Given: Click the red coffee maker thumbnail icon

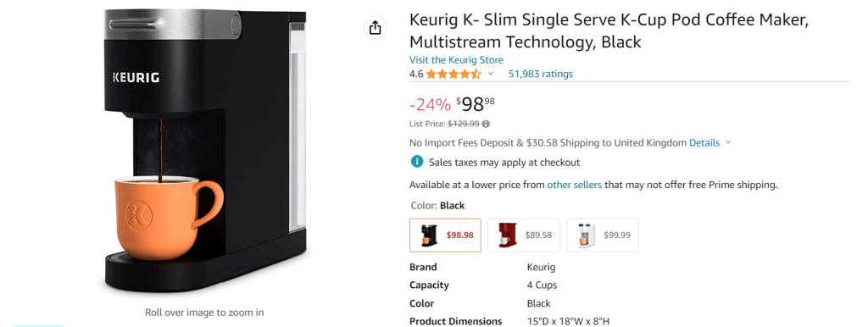Looking at the screenshot, I should [x=507, y=236].
